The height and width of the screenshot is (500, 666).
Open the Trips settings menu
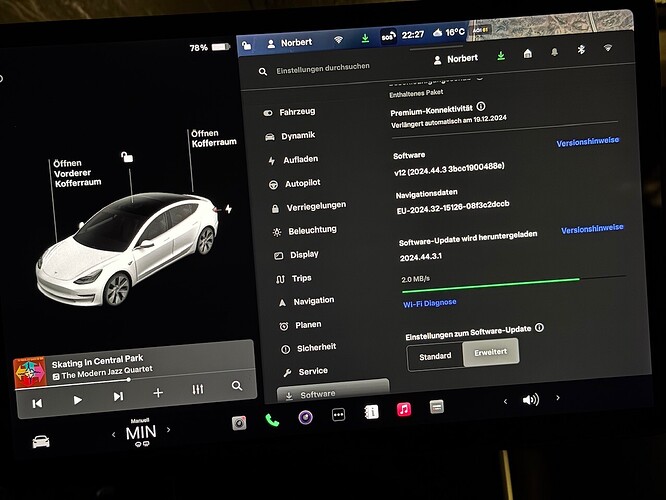(294, 279)
